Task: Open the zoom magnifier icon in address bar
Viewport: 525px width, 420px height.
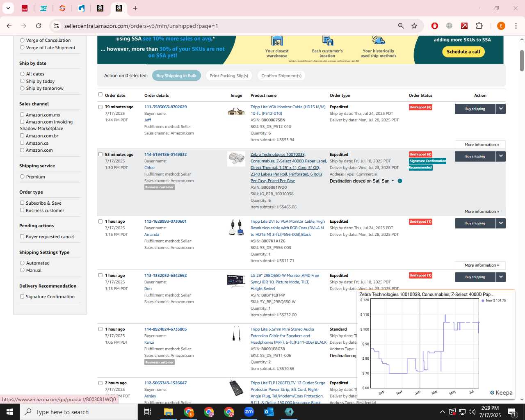Action: [401, 26]
